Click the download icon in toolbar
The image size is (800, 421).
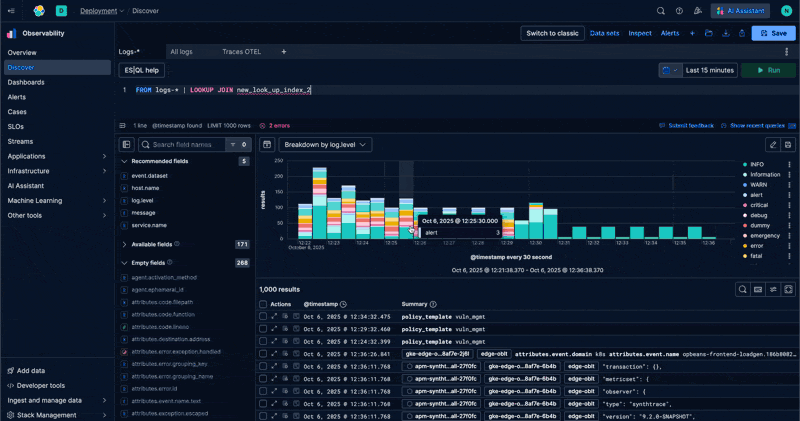[x=726, y=33]
